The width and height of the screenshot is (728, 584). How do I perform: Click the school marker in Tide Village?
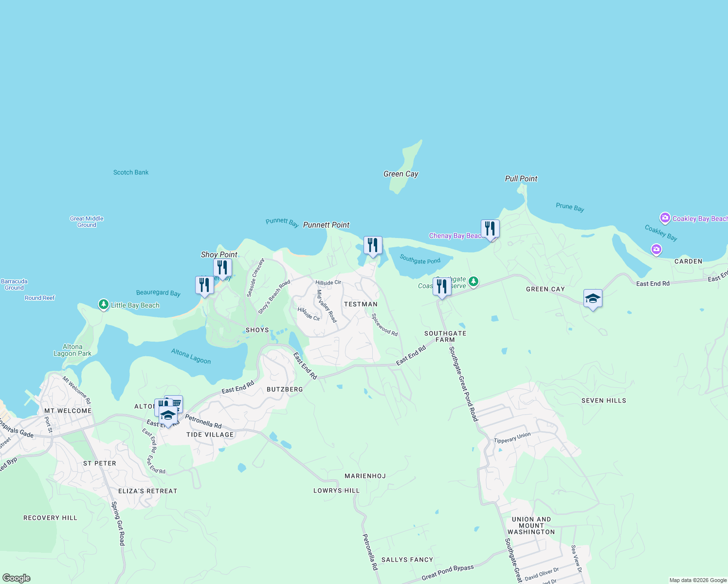point(168,415)
